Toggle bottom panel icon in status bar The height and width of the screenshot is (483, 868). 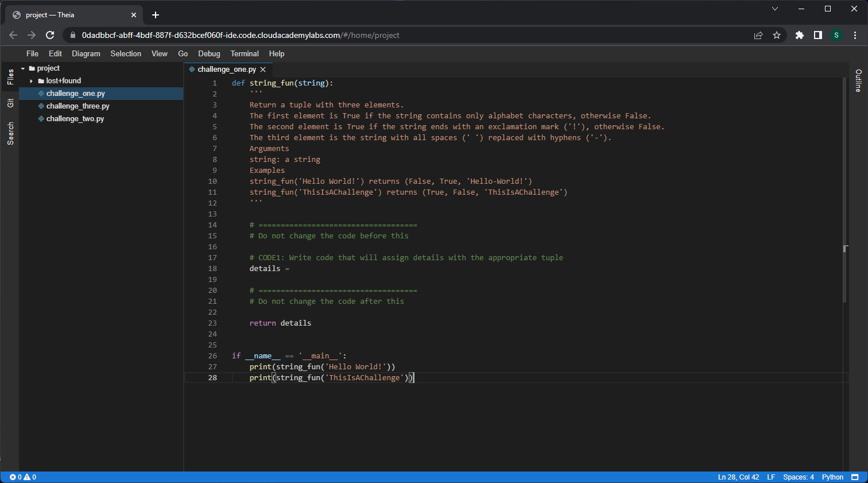point(855,477)
